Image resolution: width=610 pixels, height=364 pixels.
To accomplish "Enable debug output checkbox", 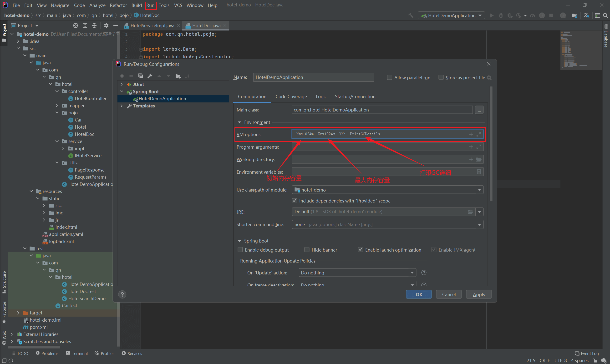I will coord(240,250).
